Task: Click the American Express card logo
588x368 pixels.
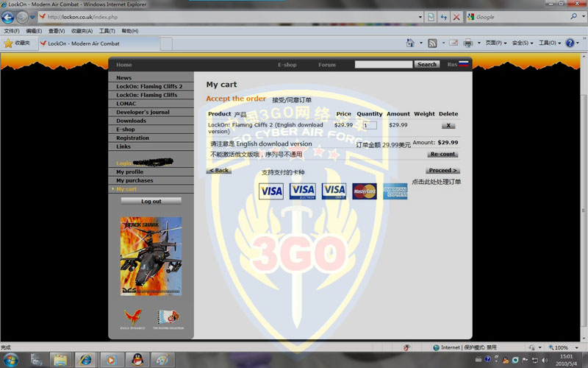Action: coord(395,191)
